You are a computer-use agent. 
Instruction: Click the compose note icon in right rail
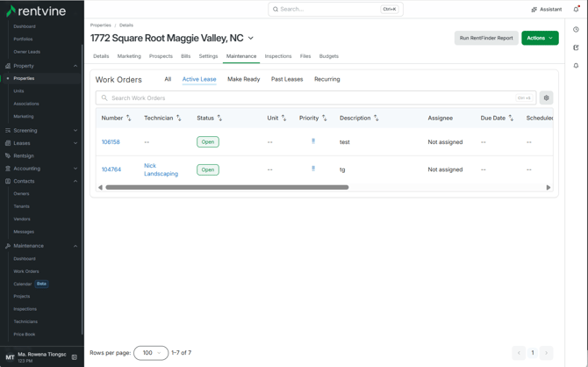tap(576, 47)
